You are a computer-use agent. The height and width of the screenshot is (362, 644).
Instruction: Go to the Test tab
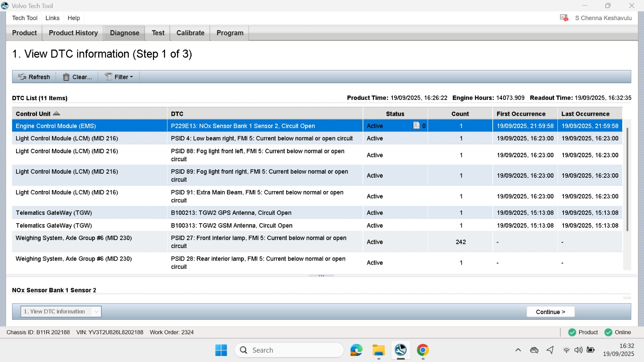pos(158,33)
